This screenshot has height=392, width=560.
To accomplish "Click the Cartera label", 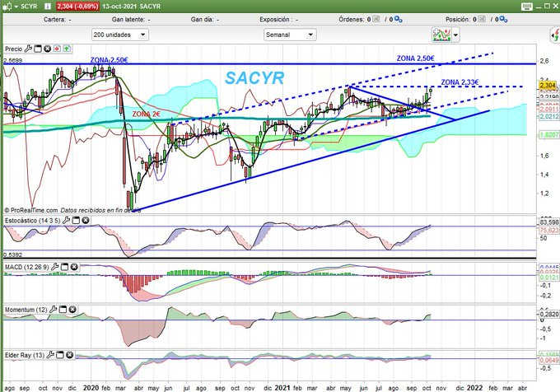I will point(54,19).
